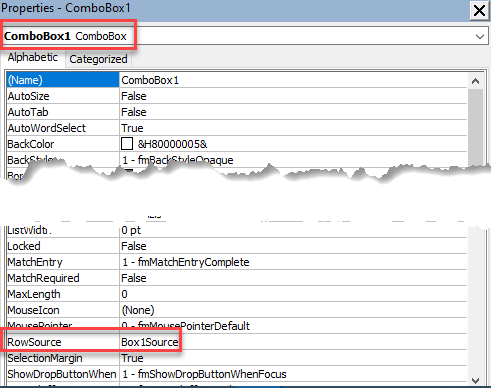Viewport: 491px width, 388px height.
Task: Click the scrollbar up arrow
Action: (x=476, y=81)
